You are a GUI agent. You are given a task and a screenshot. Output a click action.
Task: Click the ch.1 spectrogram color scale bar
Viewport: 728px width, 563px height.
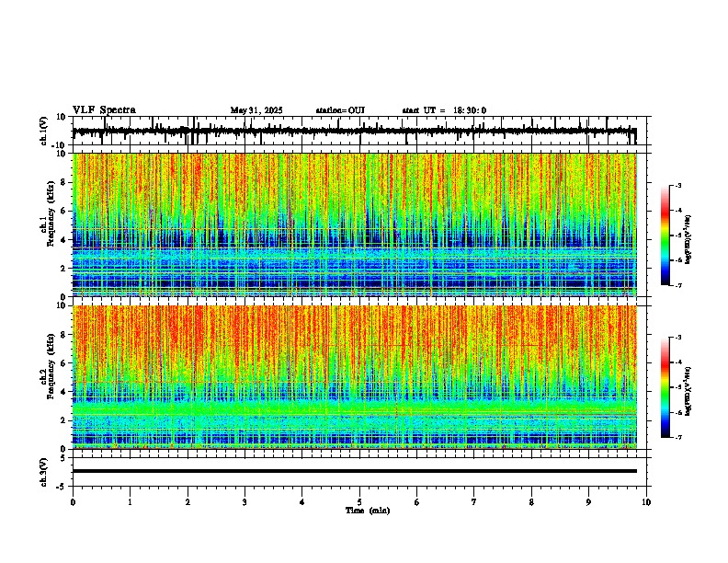pyautogui.click(x=665, y=236)
